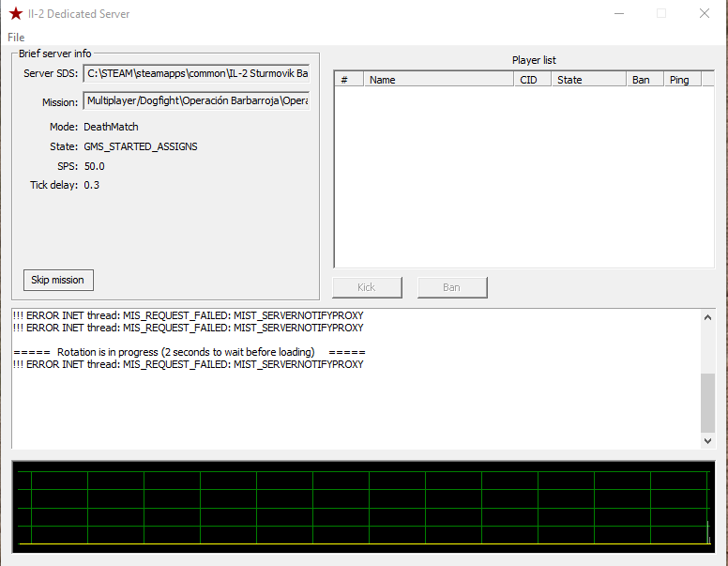Close the Il-2 Dedicated Server window

(705, 13)
